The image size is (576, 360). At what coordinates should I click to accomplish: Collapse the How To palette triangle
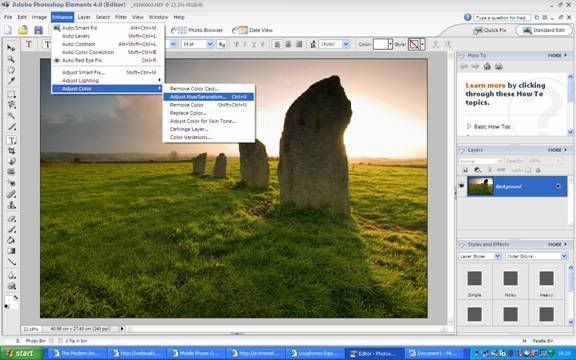[462, 55]
